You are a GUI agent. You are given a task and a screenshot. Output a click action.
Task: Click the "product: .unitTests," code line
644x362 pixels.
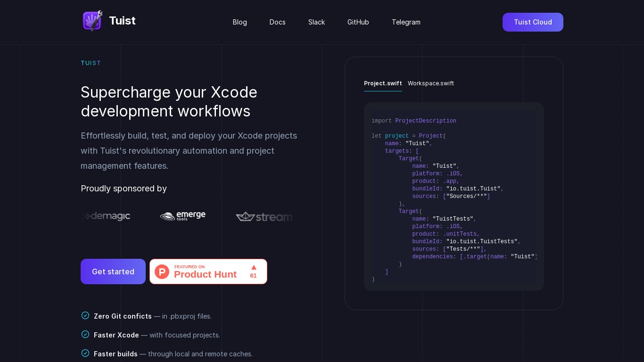446,234
